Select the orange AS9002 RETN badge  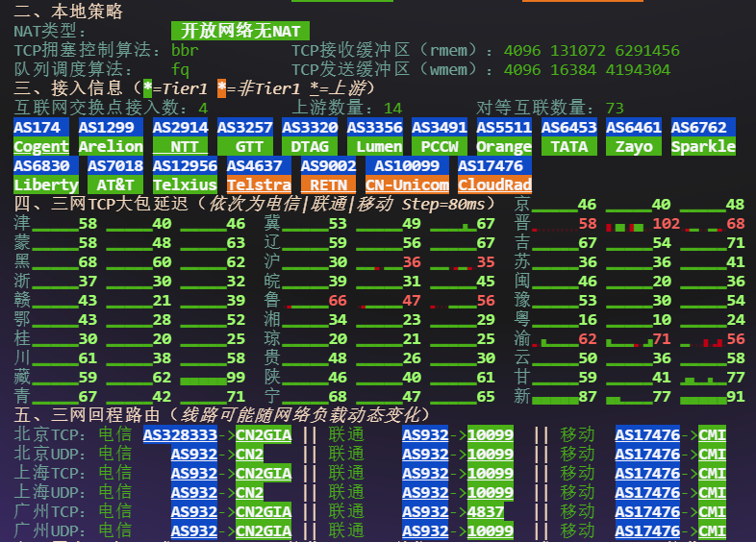click(328, 175)
